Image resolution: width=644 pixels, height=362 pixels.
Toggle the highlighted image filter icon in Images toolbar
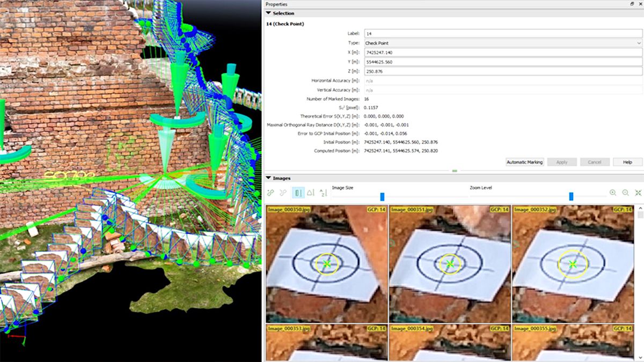(298, 192)
